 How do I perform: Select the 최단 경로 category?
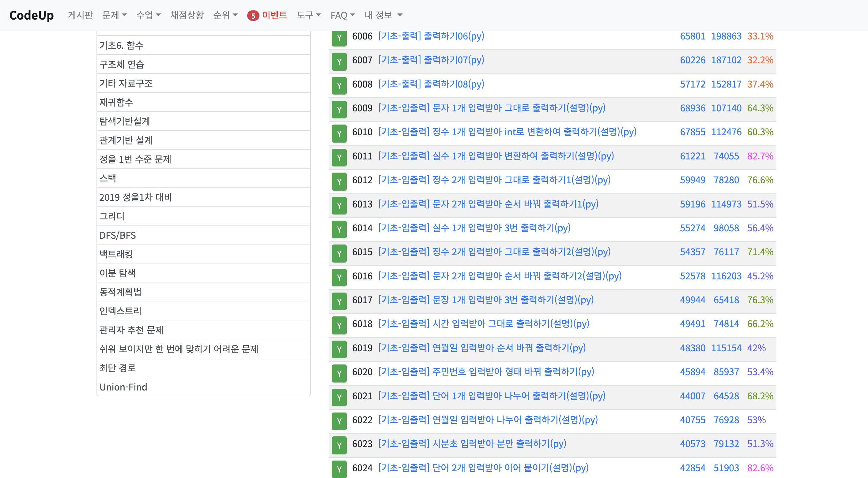coord(203,368)
